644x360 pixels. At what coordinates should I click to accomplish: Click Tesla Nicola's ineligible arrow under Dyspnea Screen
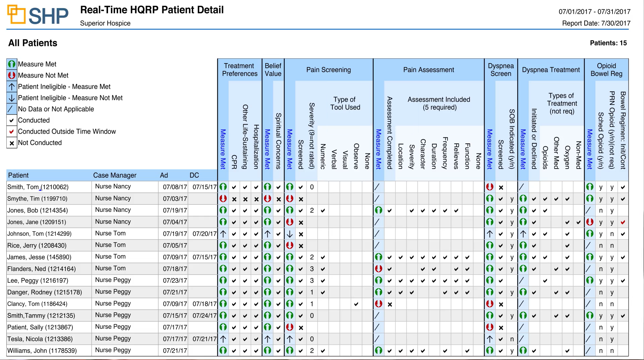pos(490,339)
